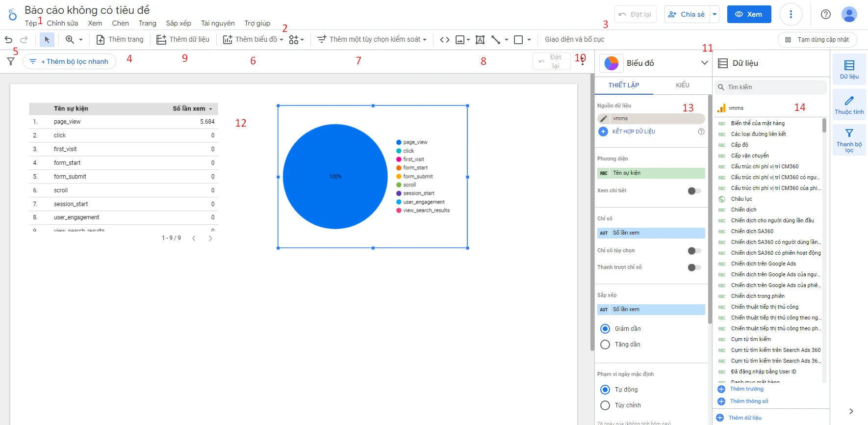Image resolution: width=868 pixels, height=425 pixels.
Task: Open Thêm một tùy chọn kiểm soát dropdown
Action: pos(372,40)
